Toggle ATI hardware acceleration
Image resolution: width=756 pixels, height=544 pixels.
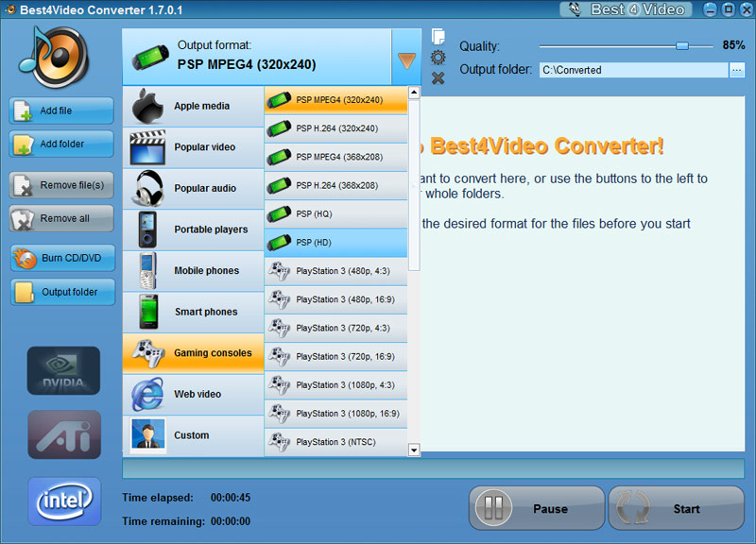[64, 434]
